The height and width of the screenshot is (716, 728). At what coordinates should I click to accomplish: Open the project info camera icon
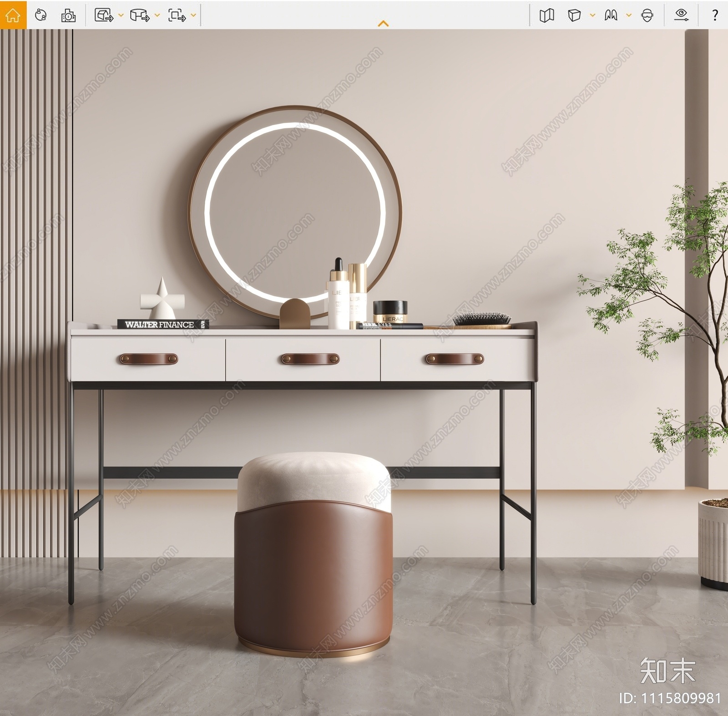tap(68, 15)
